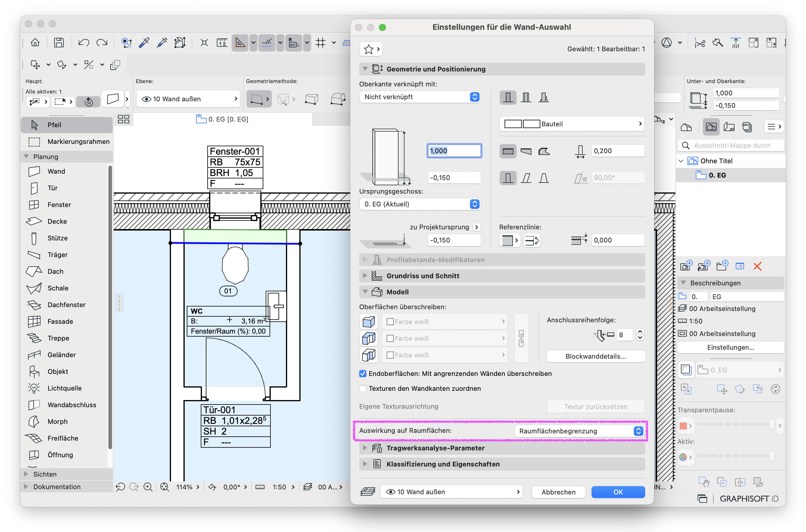Viewport: 806px width, 532px height.
Task: Select the Schale tool
Action: pyautogui.click(x=66, y=288)
